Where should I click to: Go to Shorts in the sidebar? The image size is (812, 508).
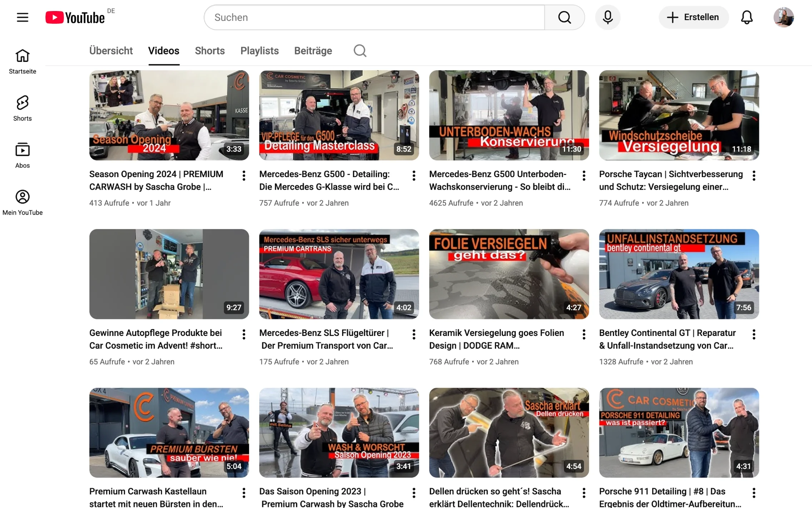[x=23, y=108]
